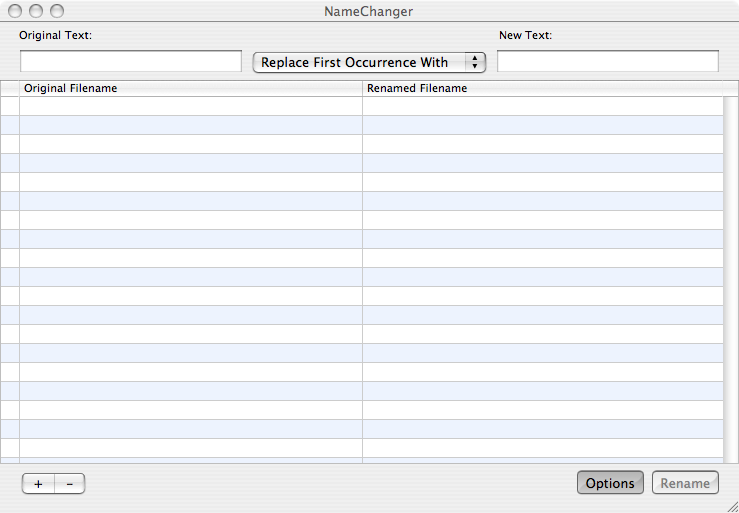Select the second row under Original Filename
Viewport: 739px width, 513px height.
click(x=190, y=125)
